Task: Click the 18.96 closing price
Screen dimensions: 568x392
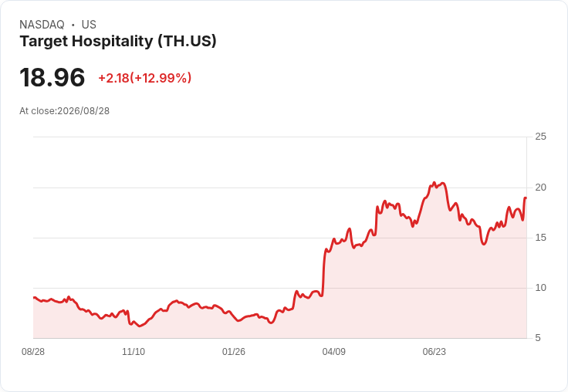Action: pyautogui.click(x=52, y=77)
